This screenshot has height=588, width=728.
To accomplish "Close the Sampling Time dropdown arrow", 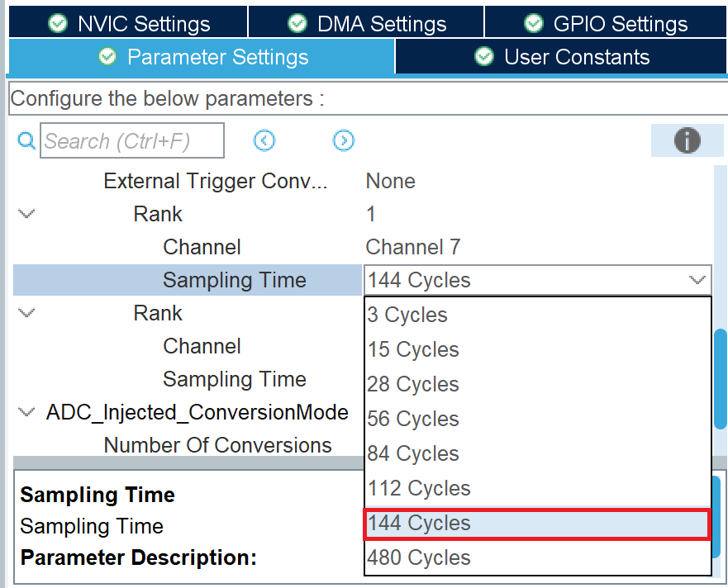I will (x=697, y=280).
